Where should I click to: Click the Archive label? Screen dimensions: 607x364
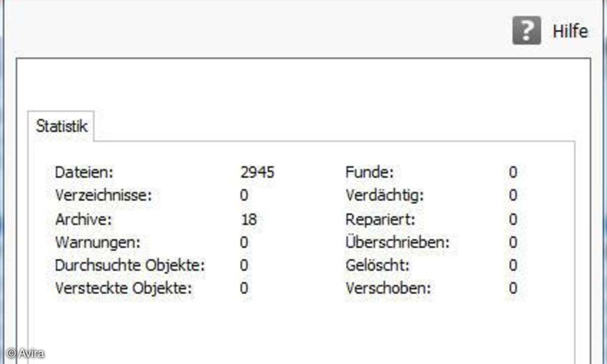tap(83, 219)
